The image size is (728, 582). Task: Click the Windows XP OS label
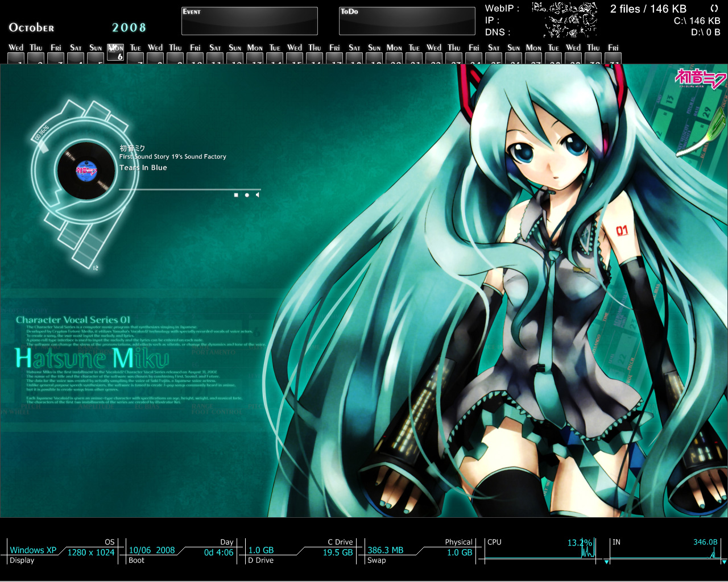point(33,550)
